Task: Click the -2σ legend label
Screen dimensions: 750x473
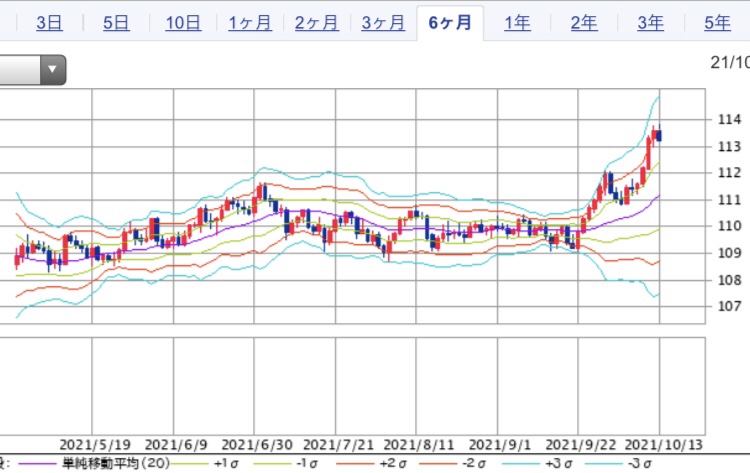Action: pyautogui.click(x=474, y=463)
